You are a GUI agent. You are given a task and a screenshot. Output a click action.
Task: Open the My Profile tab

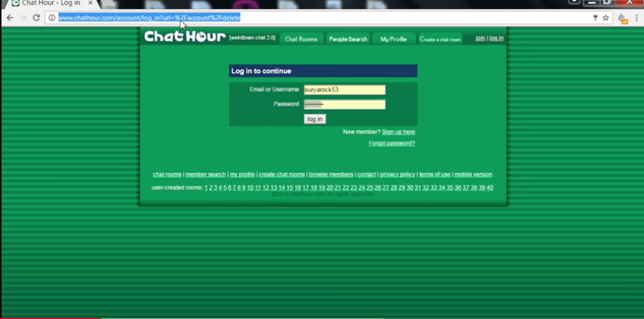pyautogui.click(x=394, y=39)
